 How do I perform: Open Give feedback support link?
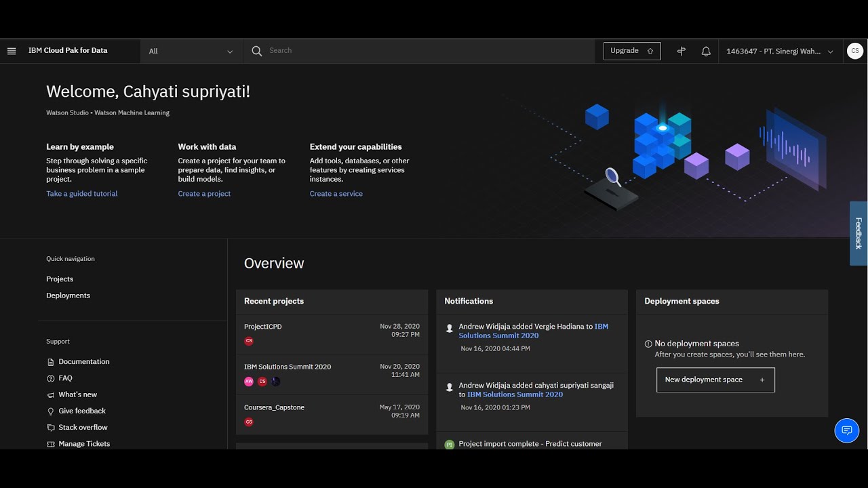point(82,411)
